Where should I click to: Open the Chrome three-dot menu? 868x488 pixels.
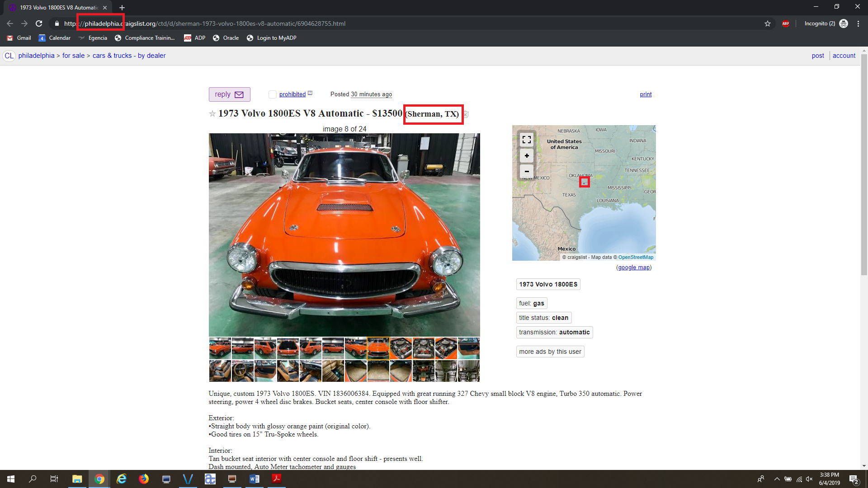858,23
